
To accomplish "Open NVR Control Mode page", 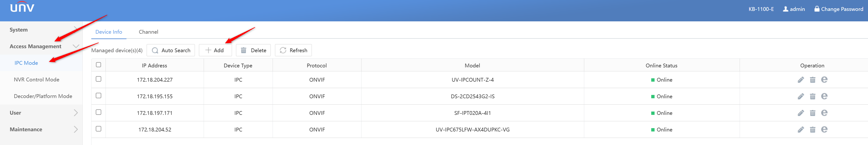I will [x=36, y=80].
